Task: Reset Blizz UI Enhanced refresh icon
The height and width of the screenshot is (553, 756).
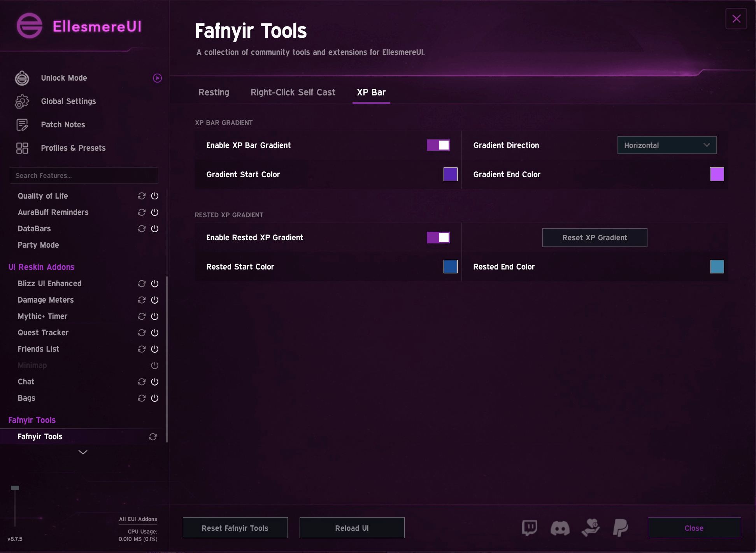Action: pos(142,284)
